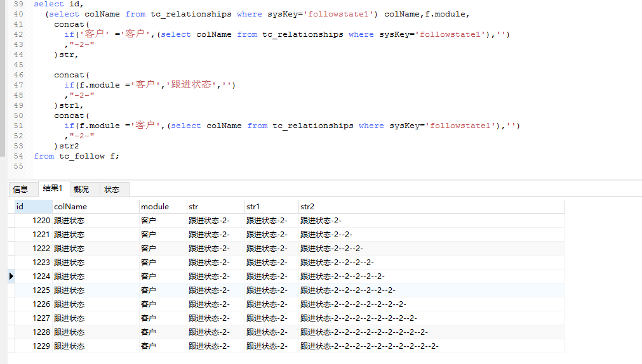
Task: Select str cell in row 1225
Action: point(216,290)
